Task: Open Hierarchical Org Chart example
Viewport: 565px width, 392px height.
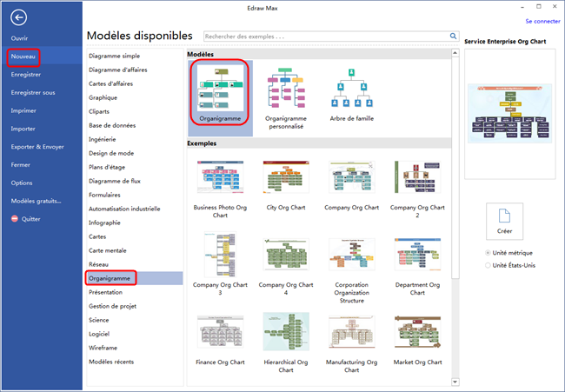Action: tap(286, 332)
